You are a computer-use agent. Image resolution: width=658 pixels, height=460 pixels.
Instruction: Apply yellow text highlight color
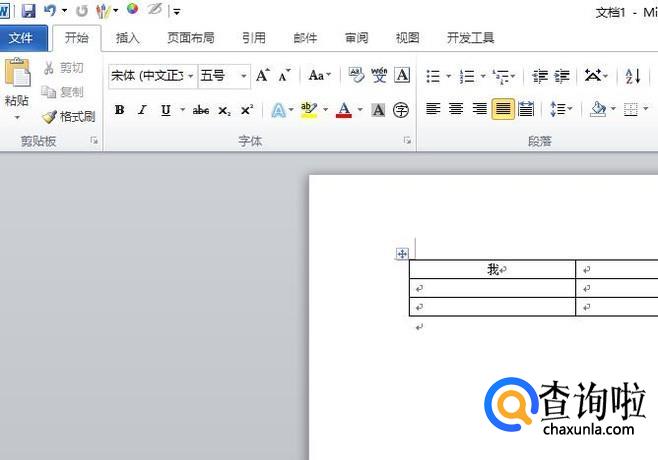[309, 110]
